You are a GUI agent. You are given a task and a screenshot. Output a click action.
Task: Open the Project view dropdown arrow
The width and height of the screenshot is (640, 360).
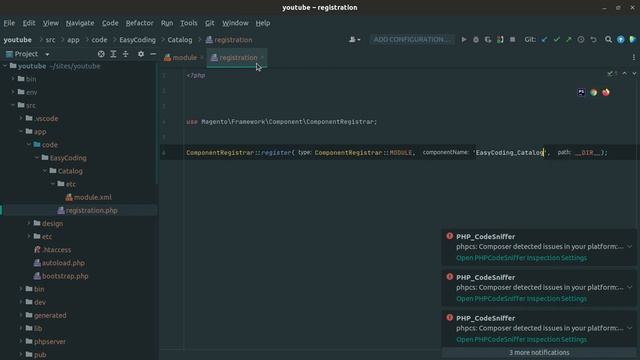coord(47,54)
